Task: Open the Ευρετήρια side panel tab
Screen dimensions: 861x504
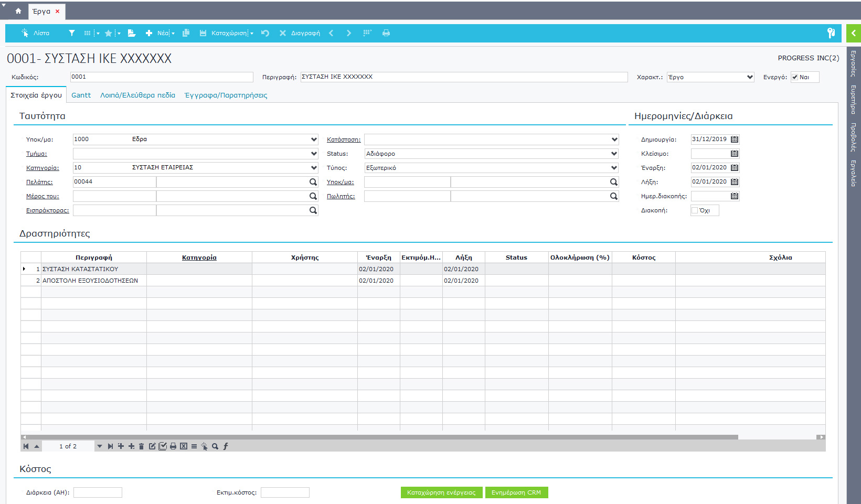Action: (x=854, y=100)
